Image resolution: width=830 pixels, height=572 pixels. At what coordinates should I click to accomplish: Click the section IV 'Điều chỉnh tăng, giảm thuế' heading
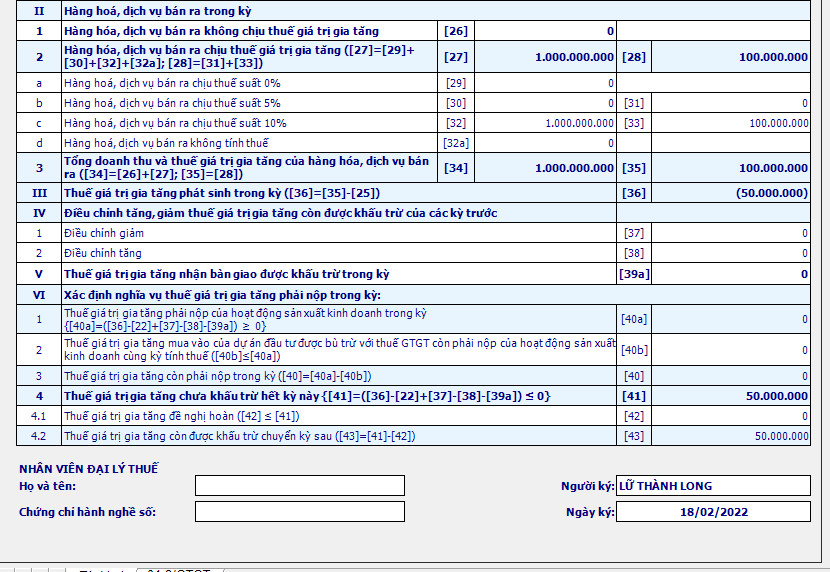click(x=281, y=213)
